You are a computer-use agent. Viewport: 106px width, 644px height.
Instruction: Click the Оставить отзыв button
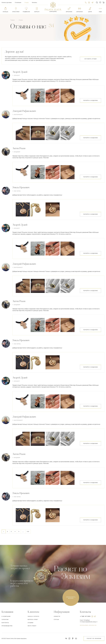pos(90,59)
